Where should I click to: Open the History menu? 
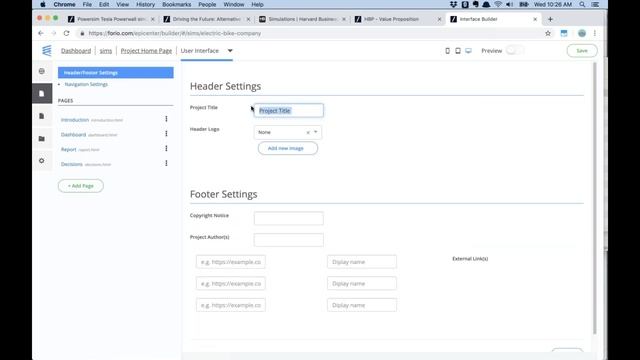tap(145, 4)
